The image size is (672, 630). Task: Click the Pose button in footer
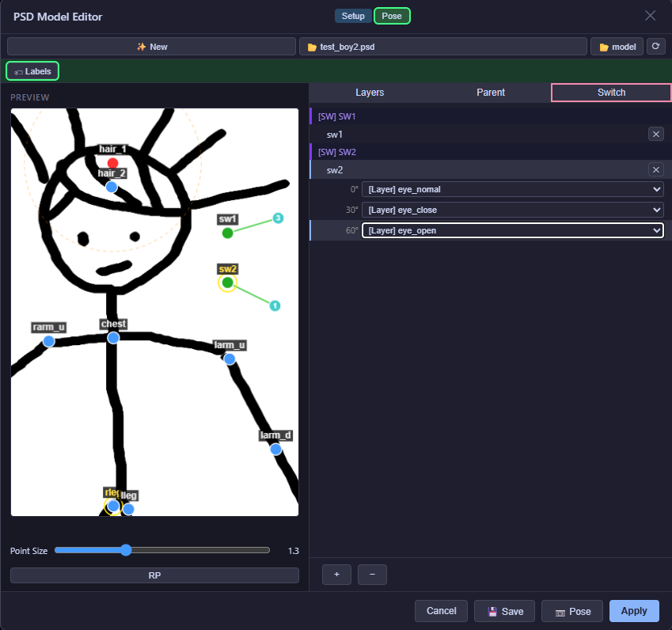click(572, 611)
